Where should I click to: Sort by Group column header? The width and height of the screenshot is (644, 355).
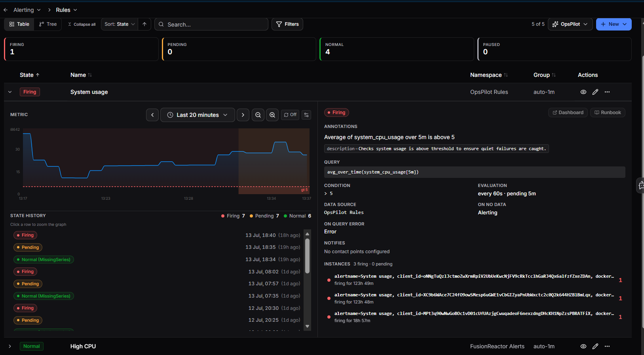(545, 75)
